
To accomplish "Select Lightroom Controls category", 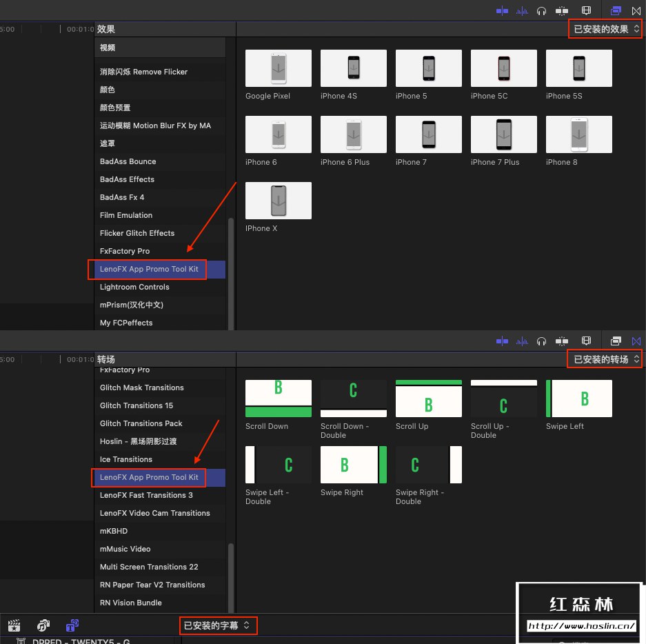I will pyautogui.click(x=160, y=287).
